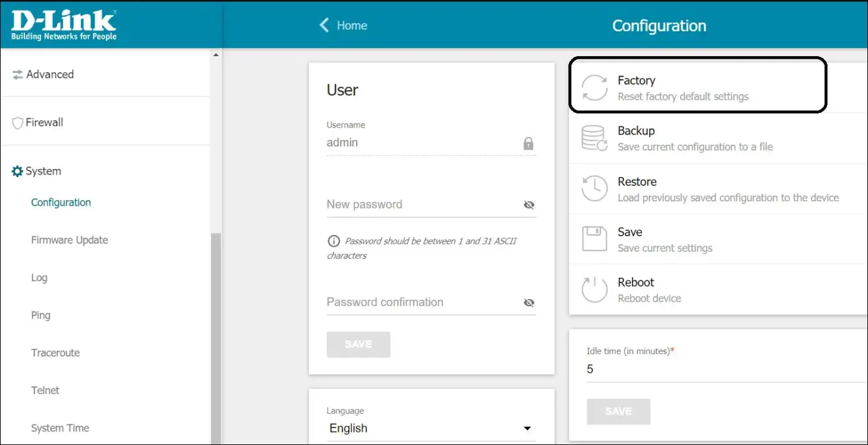Viewport: 868px width, 445px height.
Task: Click the Backup database icon
Action: pyautogui.click(x=594, y=138)
